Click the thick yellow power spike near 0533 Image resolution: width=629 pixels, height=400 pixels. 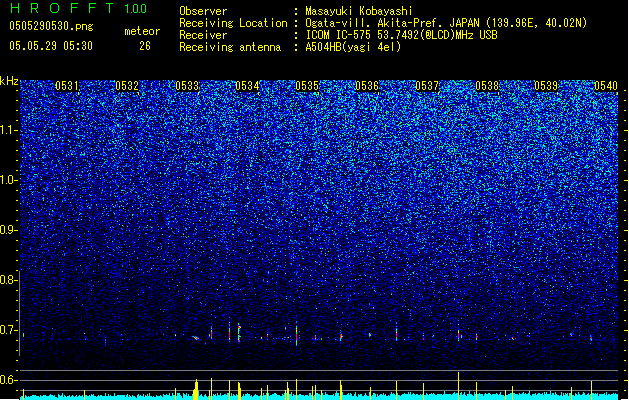[x=196, y=389]
